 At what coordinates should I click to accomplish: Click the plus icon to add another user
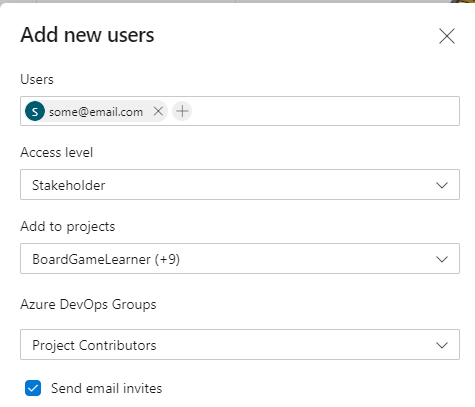[x=182, y=111]
